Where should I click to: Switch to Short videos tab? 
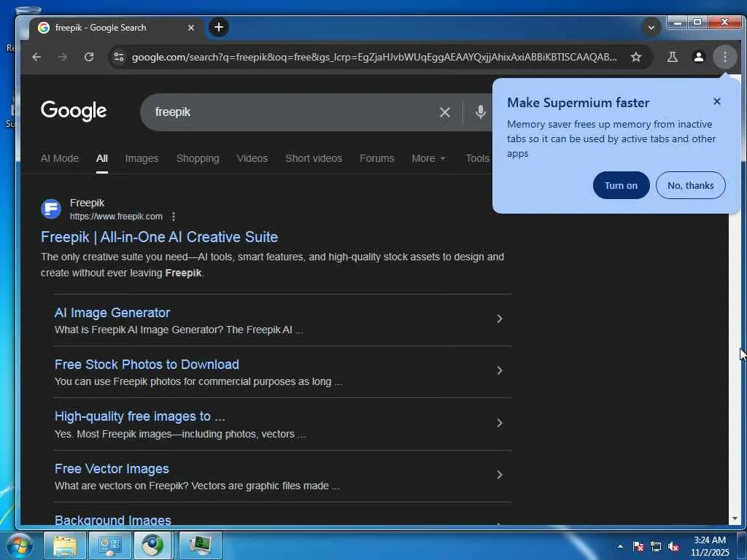[314, 158]
